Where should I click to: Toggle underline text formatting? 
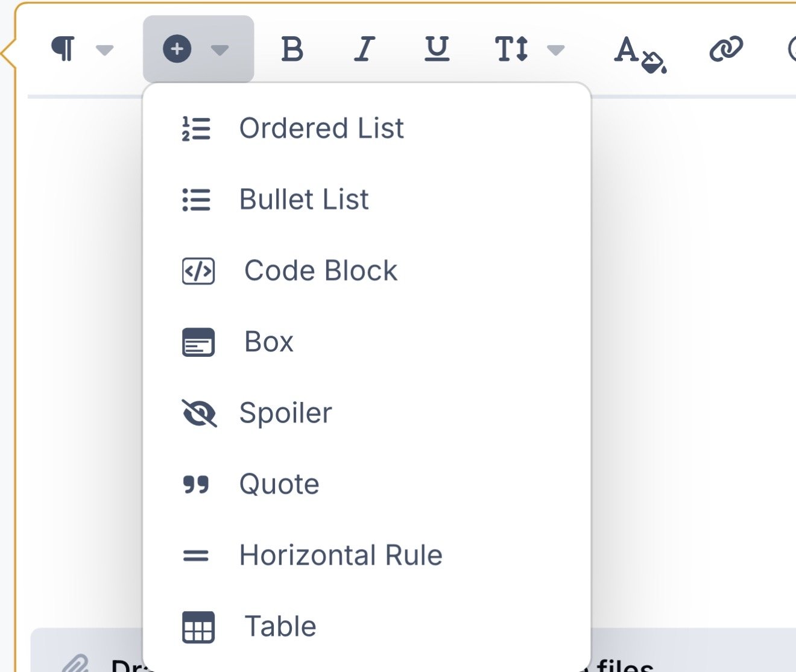(x=437, y=49)
